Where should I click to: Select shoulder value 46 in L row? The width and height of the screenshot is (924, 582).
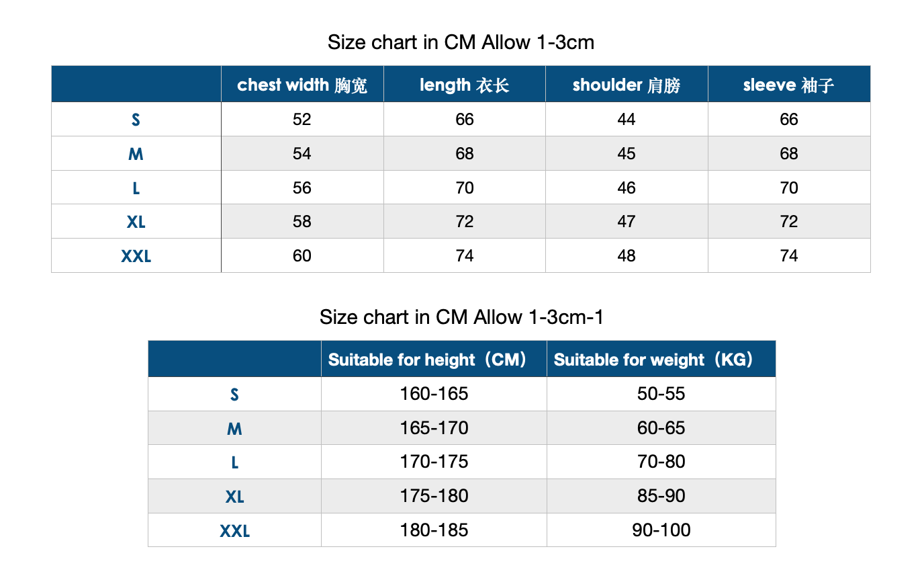tap(627, 188)
